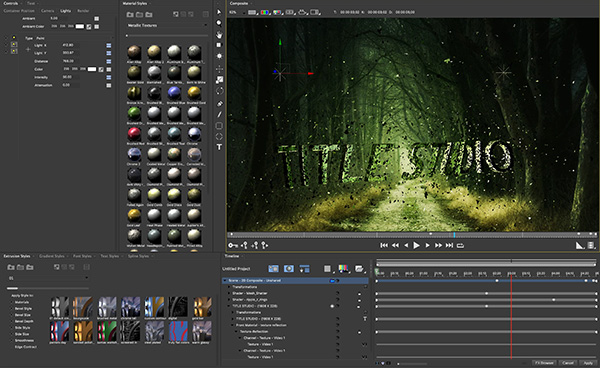Image resolution: width=600 pixels, height=368 pixels.
Task: Select the move axis tool
Action: click(219, 68)
